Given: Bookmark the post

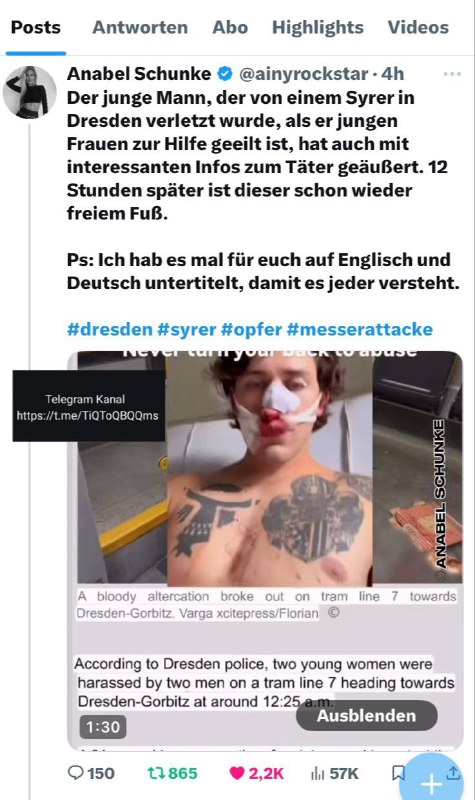Looking at the screenshot, I should (398, 773).
